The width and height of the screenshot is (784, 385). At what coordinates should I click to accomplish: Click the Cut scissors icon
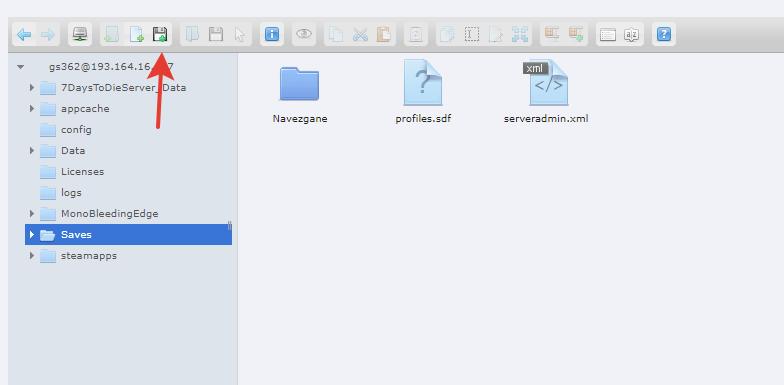point(360,34)
